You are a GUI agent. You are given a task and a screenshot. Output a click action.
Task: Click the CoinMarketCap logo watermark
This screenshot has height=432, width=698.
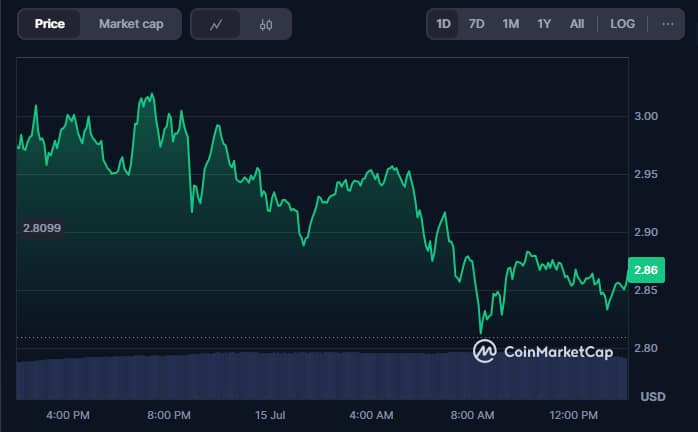[543, 352]
